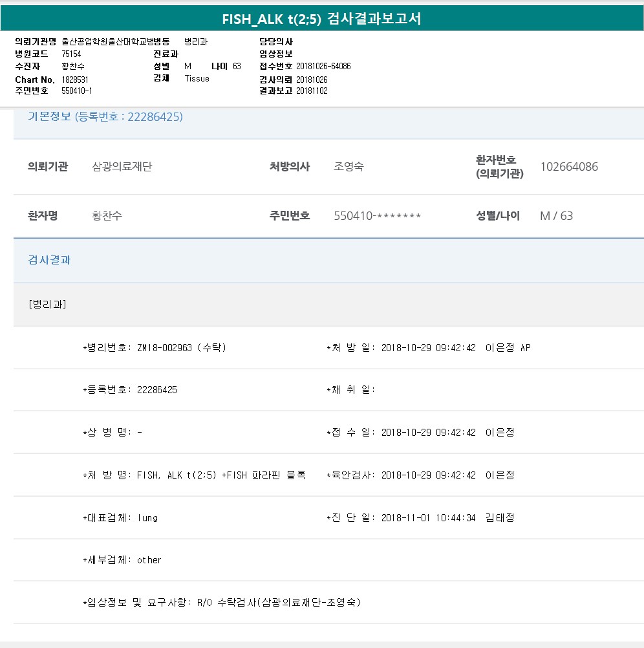The width and height of the screenshot is (644, 648).
Task: Select the 성별/나이 value M / 63
Action: pyautogui.click(x=556, y=216)
